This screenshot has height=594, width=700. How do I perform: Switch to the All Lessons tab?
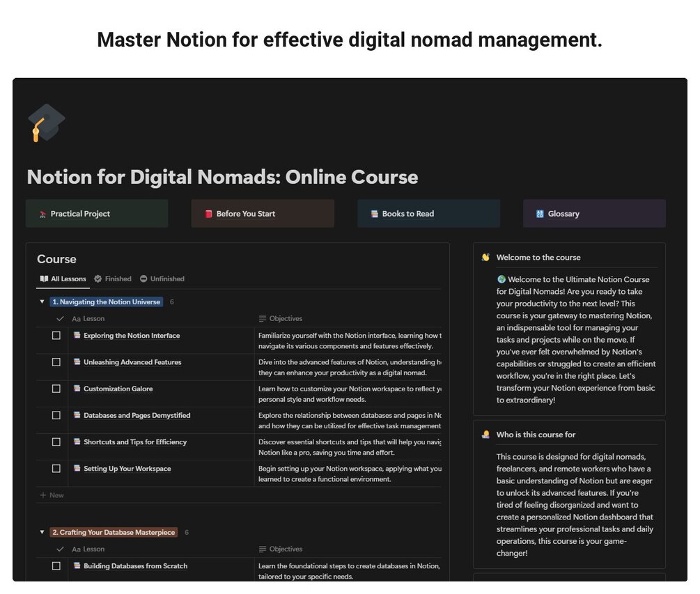click(x=63, y=279)
